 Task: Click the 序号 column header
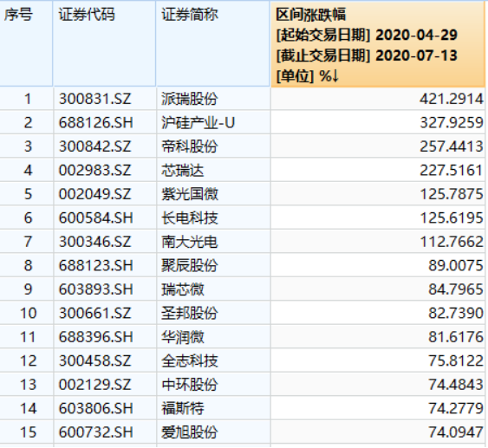pos(26,43)
